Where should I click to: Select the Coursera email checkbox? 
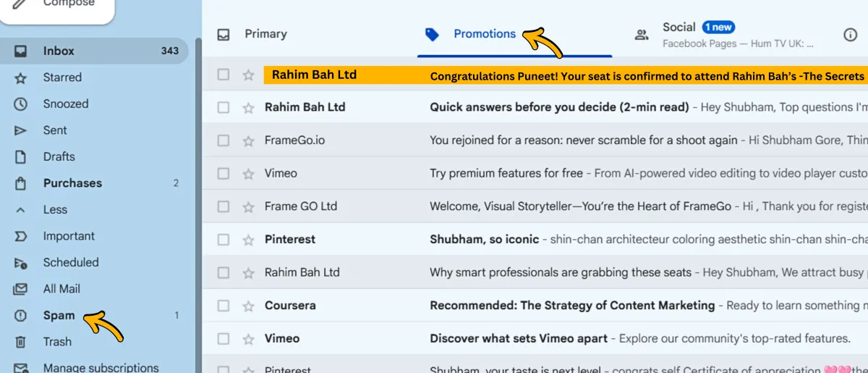(224, 306)
